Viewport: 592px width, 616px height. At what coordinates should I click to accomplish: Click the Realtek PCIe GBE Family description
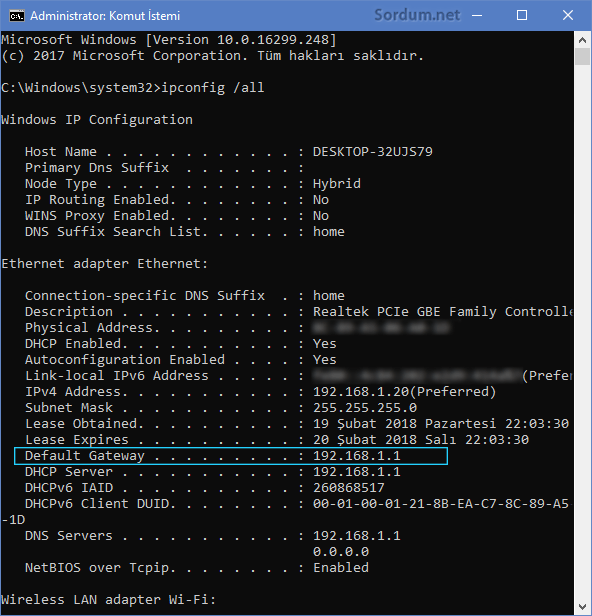[x=442, y=312]
